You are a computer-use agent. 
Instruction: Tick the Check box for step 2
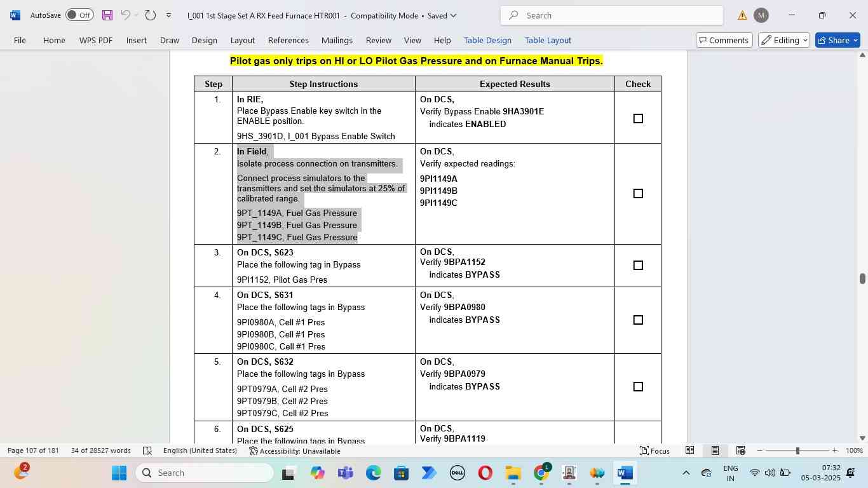638,193
